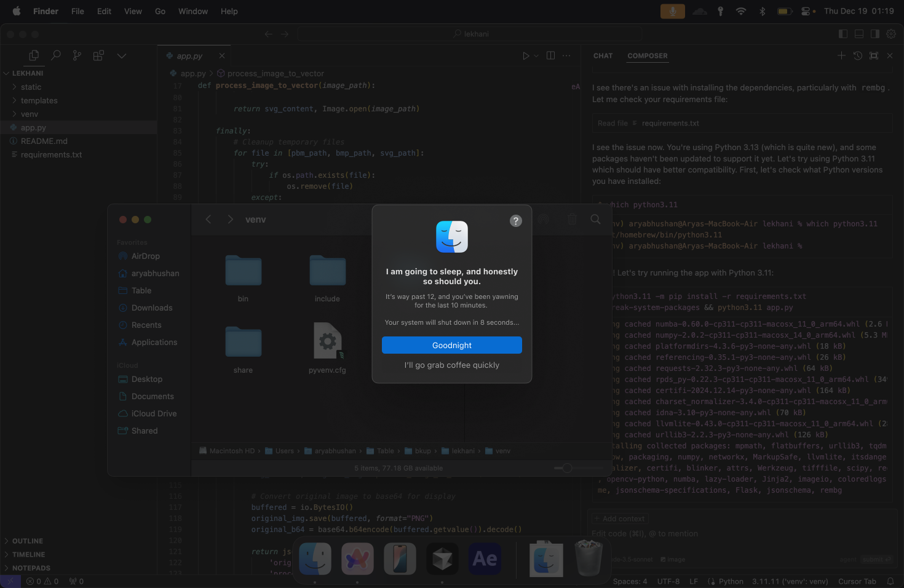The height and width of the screenshot is (588, 904).
Task: Switch to the CHAT tab
Action: click(603, 55)
